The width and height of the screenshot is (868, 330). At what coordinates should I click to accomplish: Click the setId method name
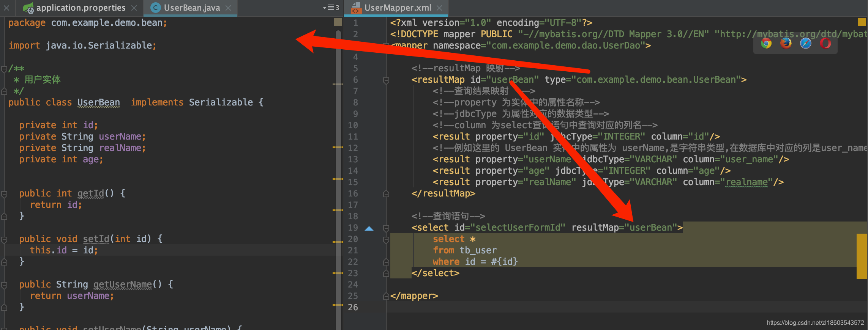pos(96,239)
